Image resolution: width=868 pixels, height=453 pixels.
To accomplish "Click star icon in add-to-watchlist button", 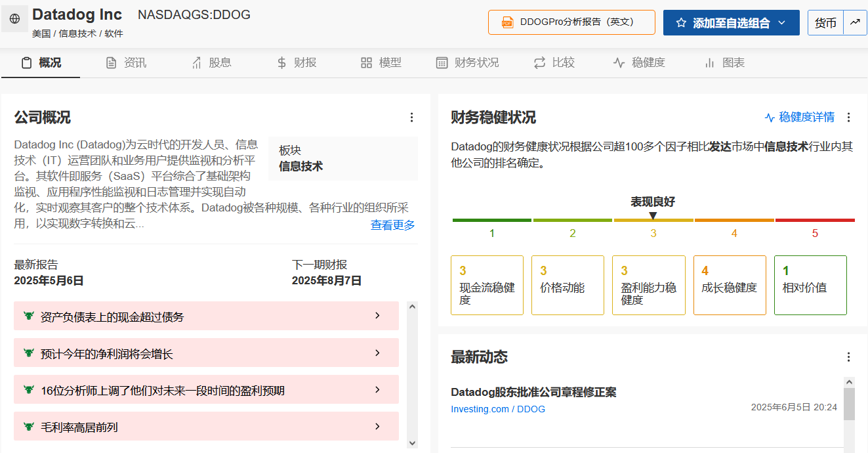I will pos(681,23).
